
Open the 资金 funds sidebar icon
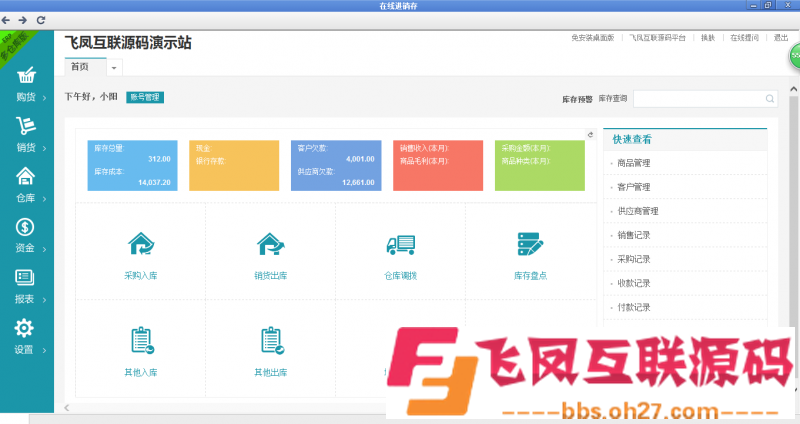pos(25,227)
